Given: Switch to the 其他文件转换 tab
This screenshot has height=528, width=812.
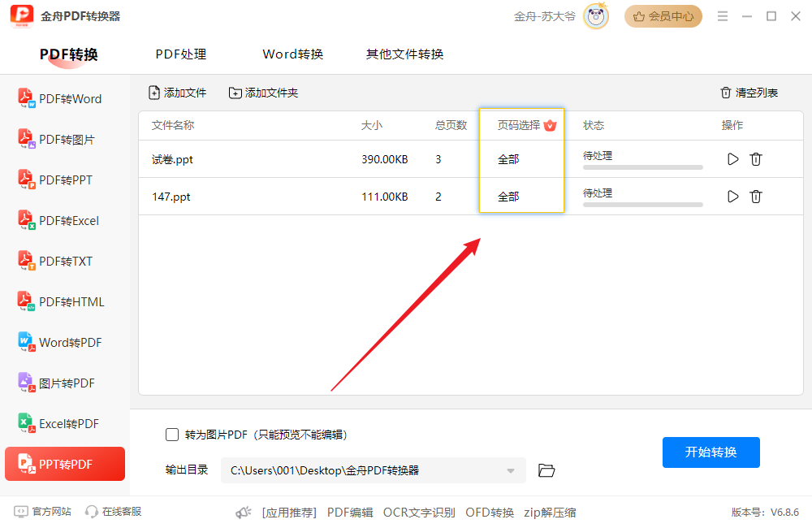Looking at the screenshot, I should 404,54.
